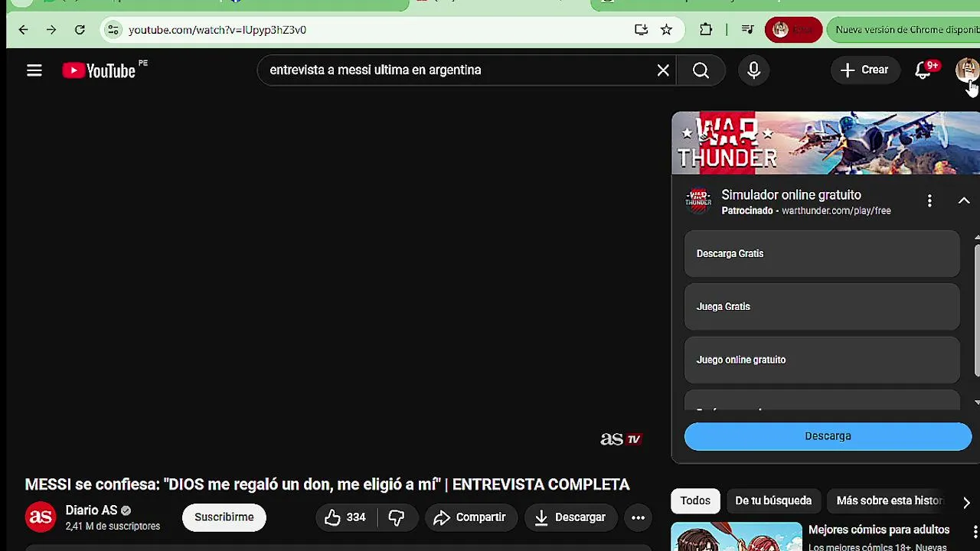Viewport: 980px width, 551px height.
Task: Select Juega Gratis ad link
Action: (822, 307)
